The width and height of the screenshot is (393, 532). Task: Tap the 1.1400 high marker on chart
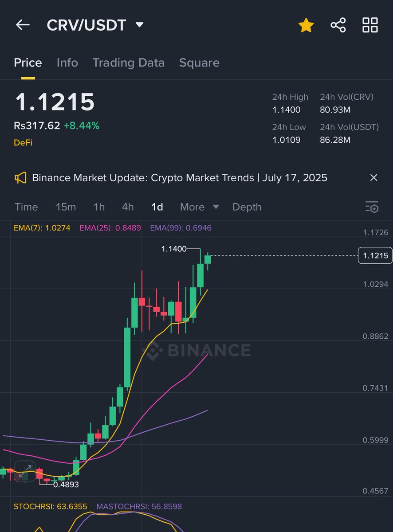click(x=174, y=250)
